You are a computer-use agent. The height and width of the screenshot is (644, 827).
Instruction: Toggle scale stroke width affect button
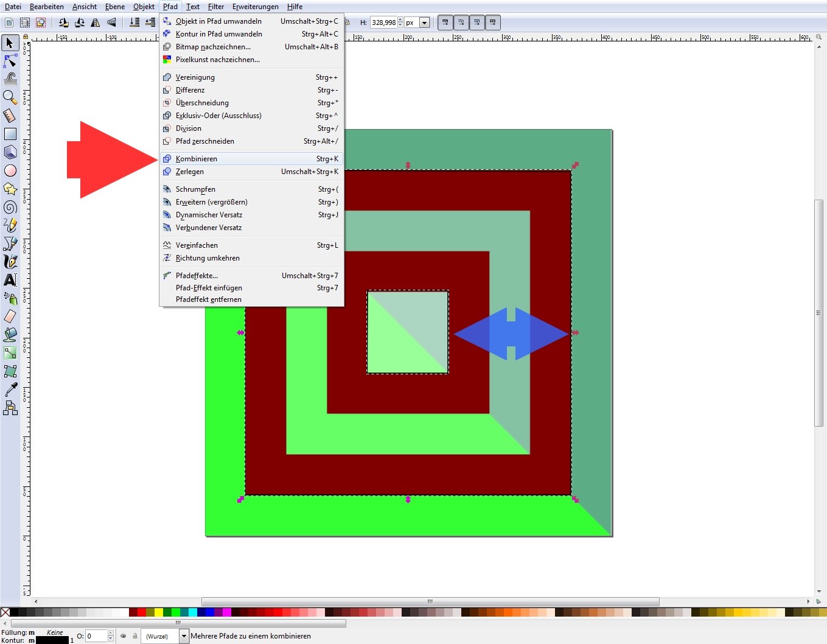[445, 23]
